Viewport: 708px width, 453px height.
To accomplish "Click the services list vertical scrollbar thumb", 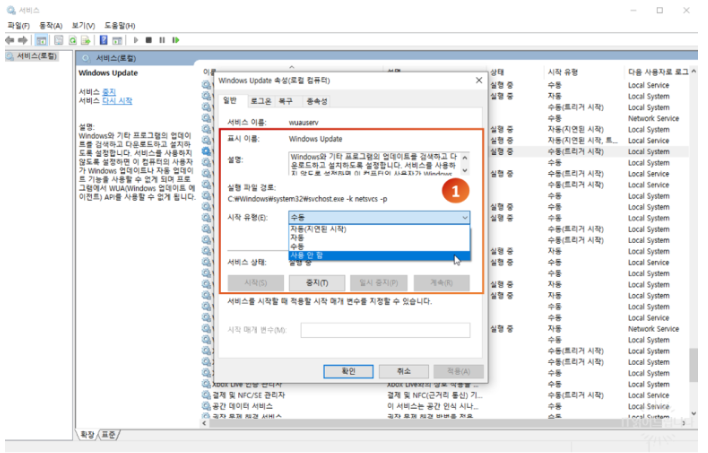I will click(x=694, y=365).
